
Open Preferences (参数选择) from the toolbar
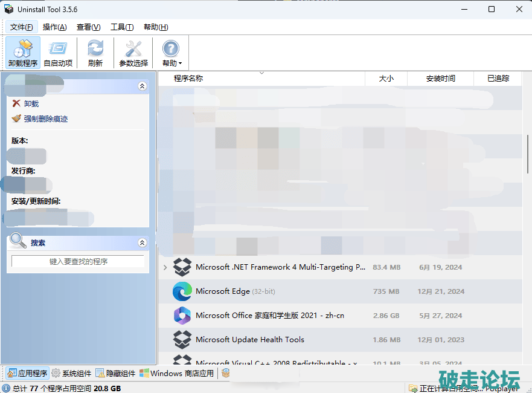pos(133,52)
